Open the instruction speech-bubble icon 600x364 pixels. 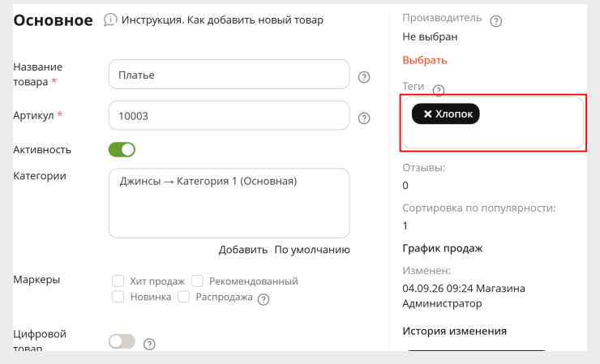110,19
